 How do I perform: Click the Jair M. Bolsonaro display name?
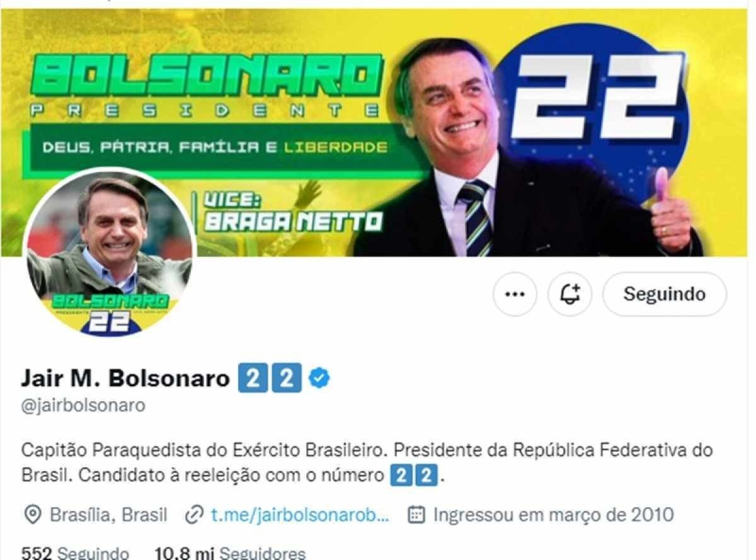tap(125, 378)
